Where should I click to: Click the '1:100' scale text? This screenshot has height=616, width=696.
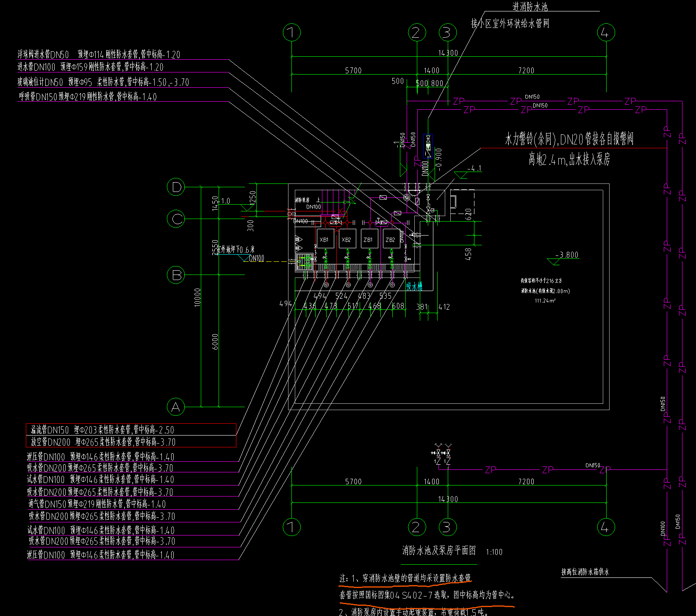click(x=494, y=552)
